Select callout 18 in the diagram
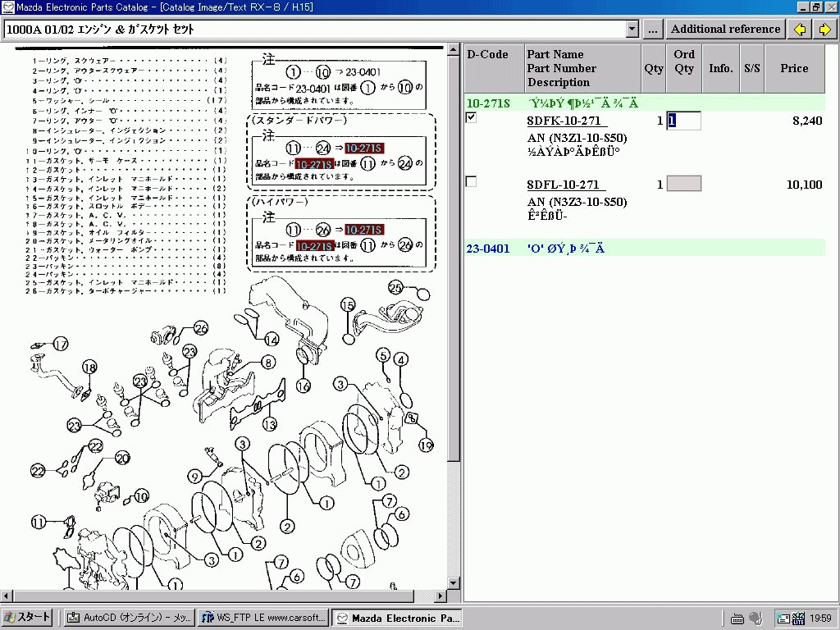The width and height of the screenshot is (840, 630). 89,367
